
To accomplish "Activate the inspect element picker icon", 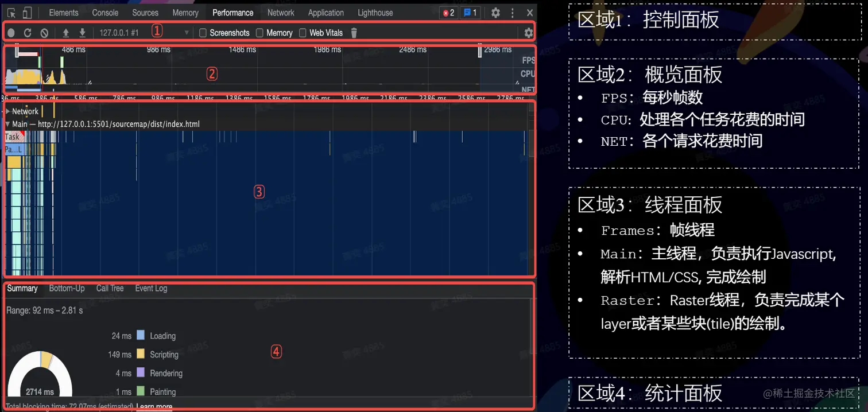I will (11, 13).
